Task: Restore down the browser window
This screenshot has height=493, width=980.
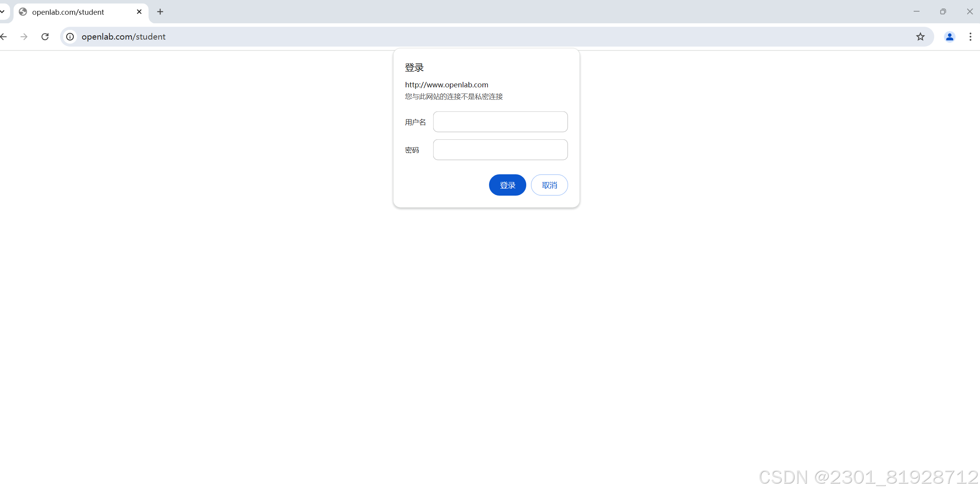Action: point(943,12)
